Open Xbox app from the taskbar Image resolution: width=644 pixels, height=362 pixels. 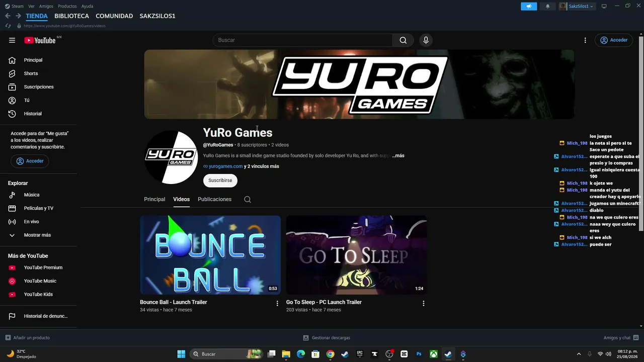[433, 354]
